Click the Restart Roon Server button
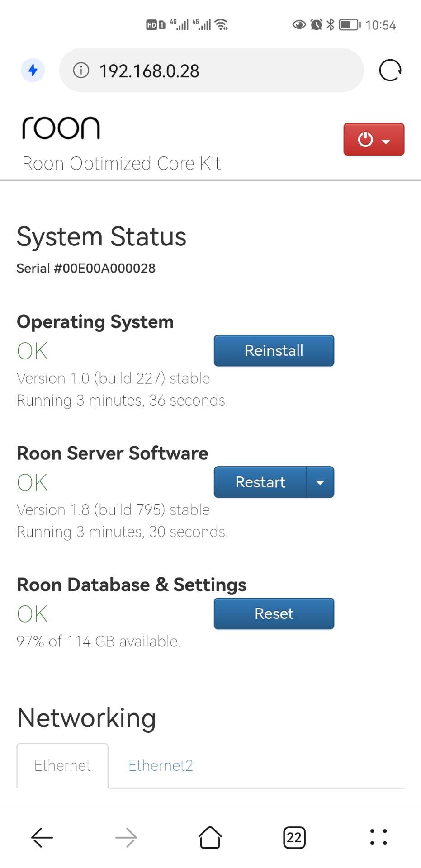Image resolution: width=421 pixels, height=868 pixels. pyautogui.click(x=260, y=482)
